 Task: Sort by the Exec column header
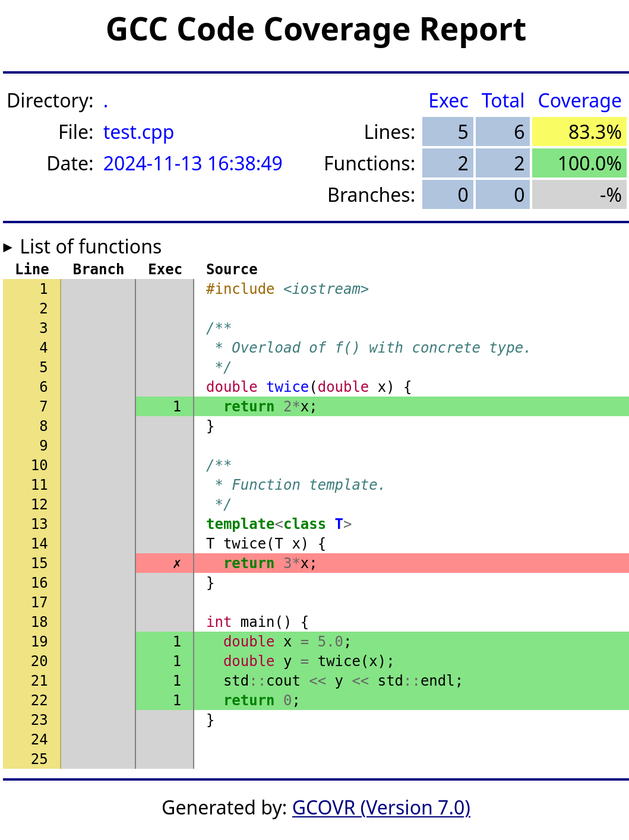coord(448,101)
